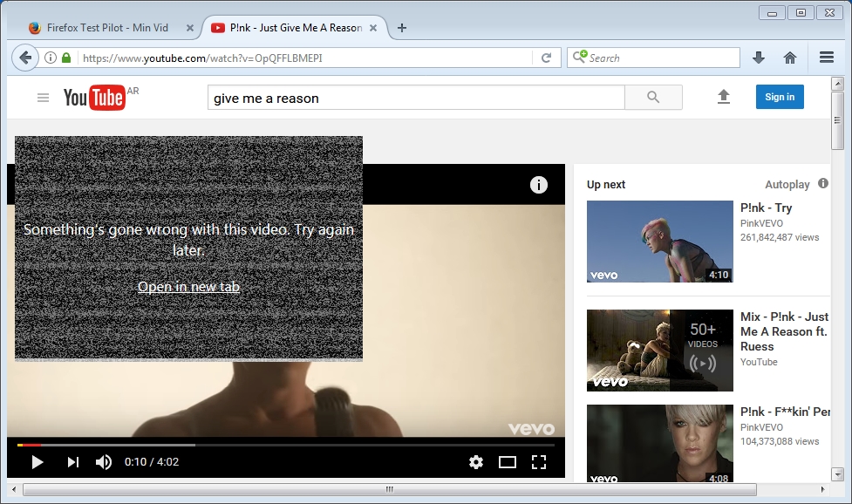The width and height of the screenshot is (852, 504).
Task: Click the Up next heading
Action: point(606,185)
